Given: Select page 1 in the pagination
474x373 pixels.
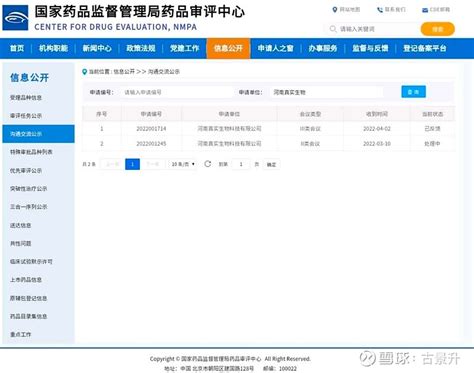Looking at the screenshot, I should click(132, 164).
